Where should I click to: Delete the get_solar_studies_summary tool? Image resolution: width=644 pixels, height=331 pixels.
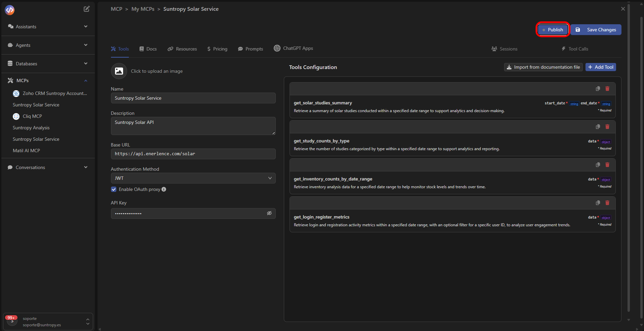tap(607, 89)
